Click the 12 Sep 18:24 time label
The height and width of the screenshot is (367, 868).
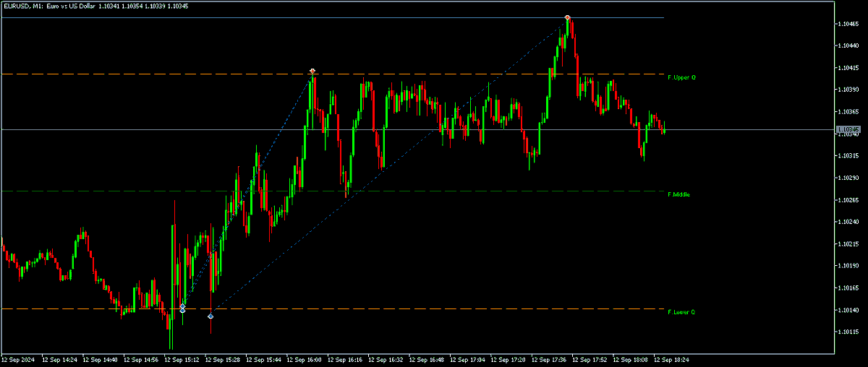[x=673, y=359]
